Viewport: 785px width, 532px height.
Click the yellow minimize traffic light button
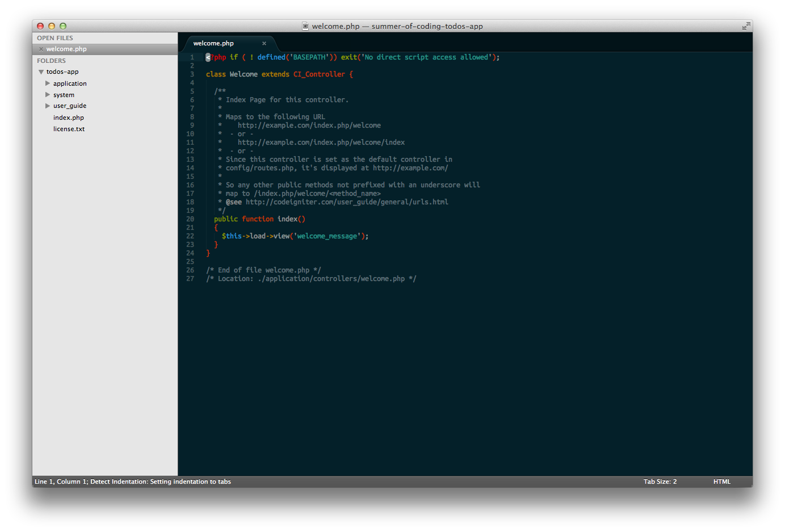coord(51,26)
